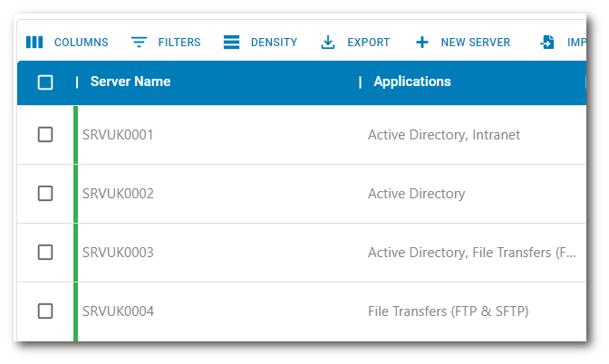
Task: Open the SRVUK0001 server name cell
Action: 118,135
